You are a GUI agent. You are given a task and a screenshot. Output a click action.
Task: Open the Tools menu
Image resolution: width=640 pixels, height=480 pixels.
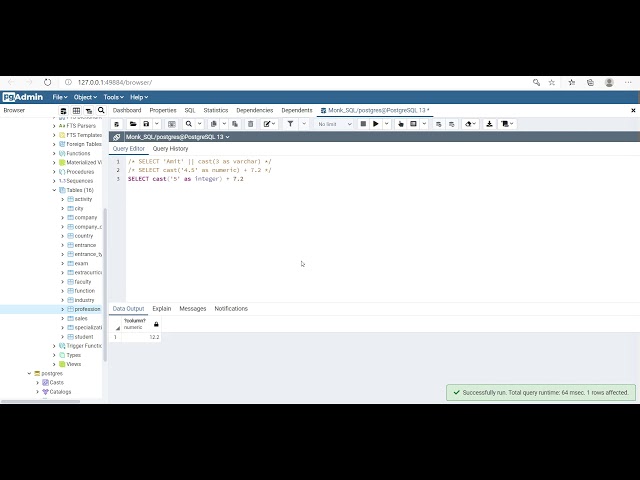pos(113,97)
